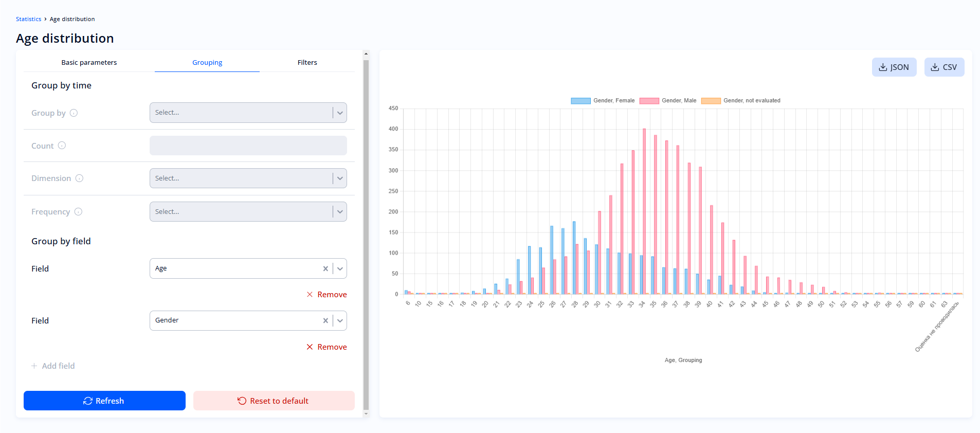Open the Filters tab

307,63
